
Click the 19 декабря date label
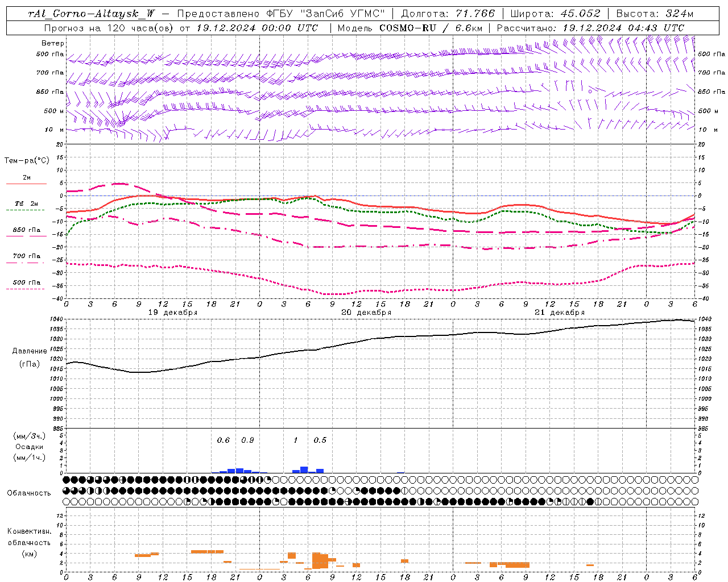click(173, 313)
